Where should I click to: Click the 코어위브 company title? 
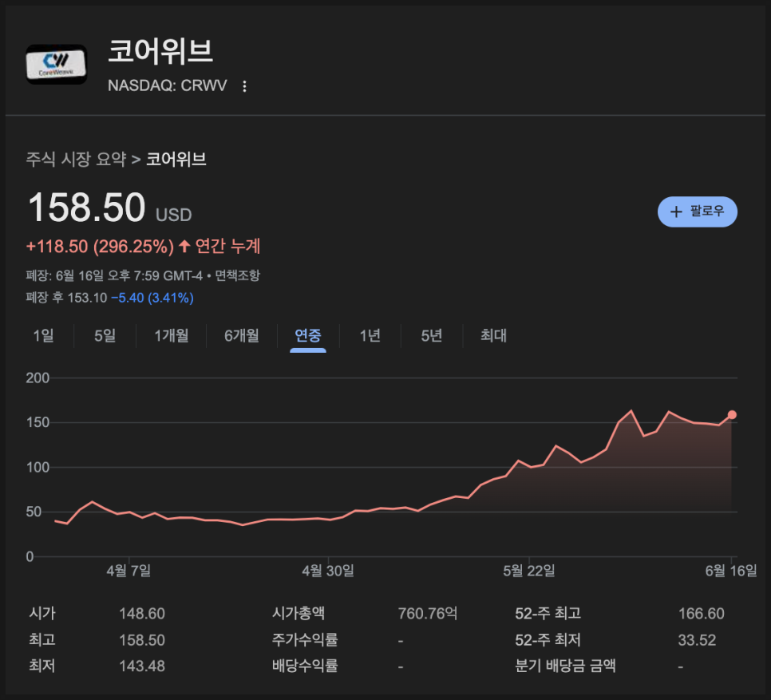click(x=160, y=52)
